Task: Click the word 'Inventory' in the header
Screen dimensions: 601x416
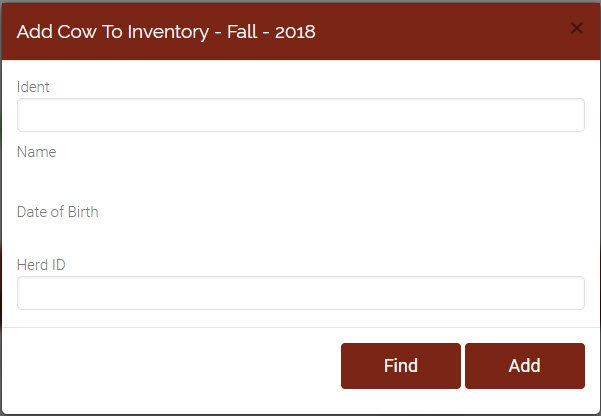Action: pos(168,32)
